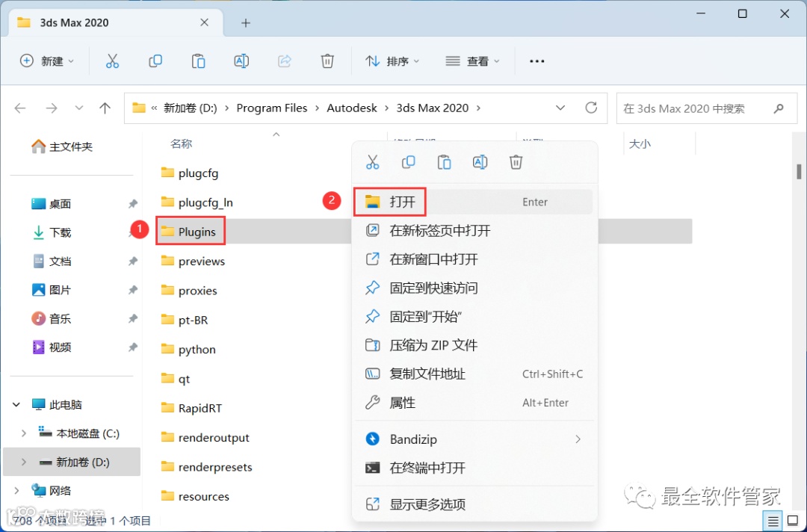The width and height of the screenshot is (807, 532).
Task: Expand the 新加卷 (D:) node
Action: [x=24, y=462]
